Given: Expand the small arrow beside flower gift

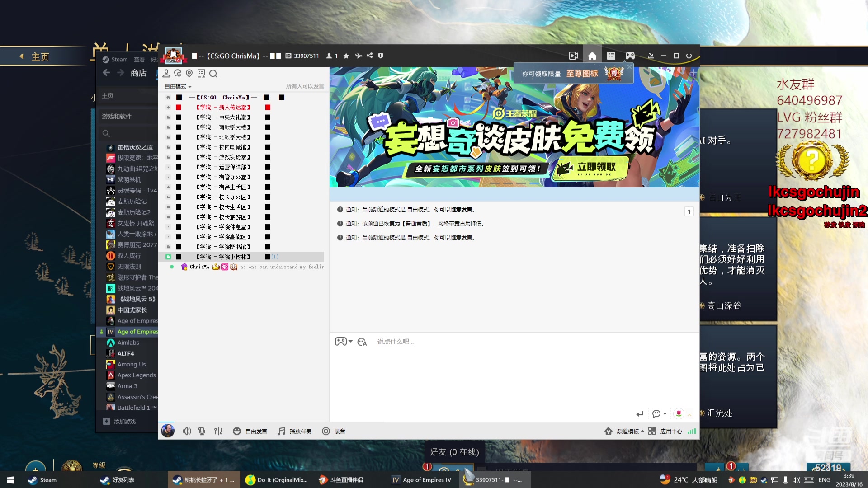Looking at the screenshot, I should tap(689, 414).
